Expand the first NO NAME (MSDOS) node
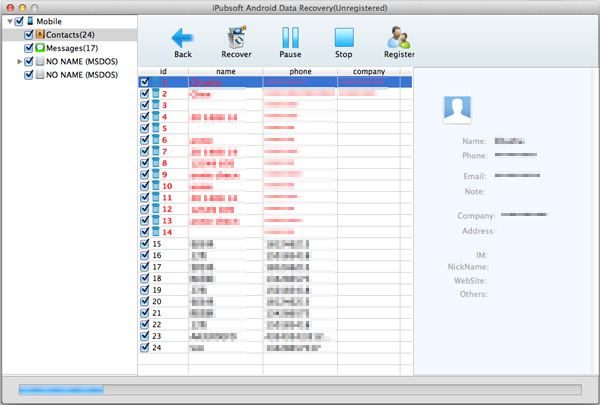600x405 pixels. click(x=19, y=61)
